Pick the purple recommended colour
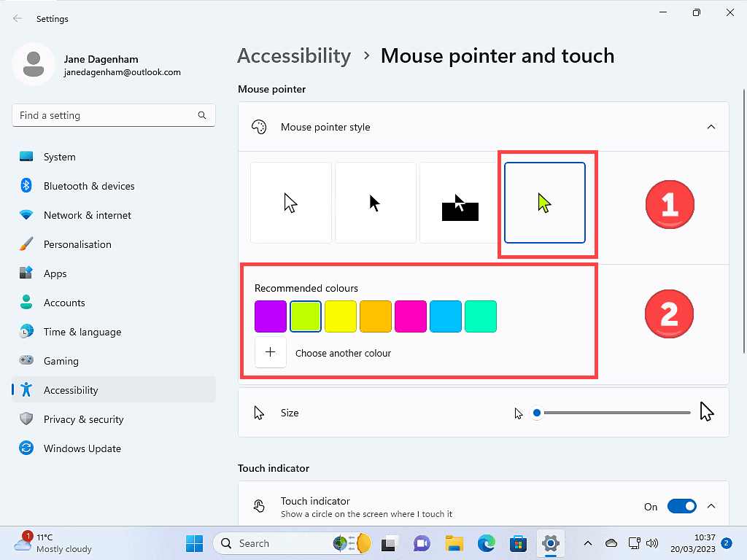Viewport: 747px width, 560px height. (271, 316)
